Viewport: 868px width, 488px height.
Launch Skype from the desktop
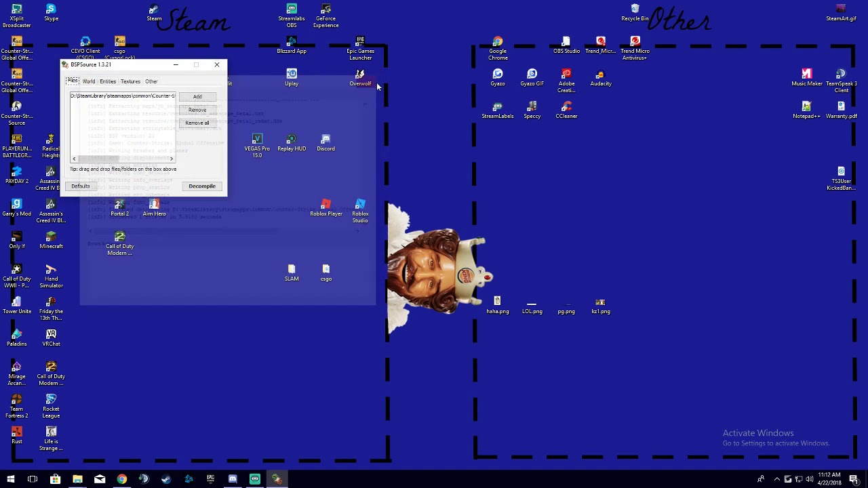pos(51,13)
